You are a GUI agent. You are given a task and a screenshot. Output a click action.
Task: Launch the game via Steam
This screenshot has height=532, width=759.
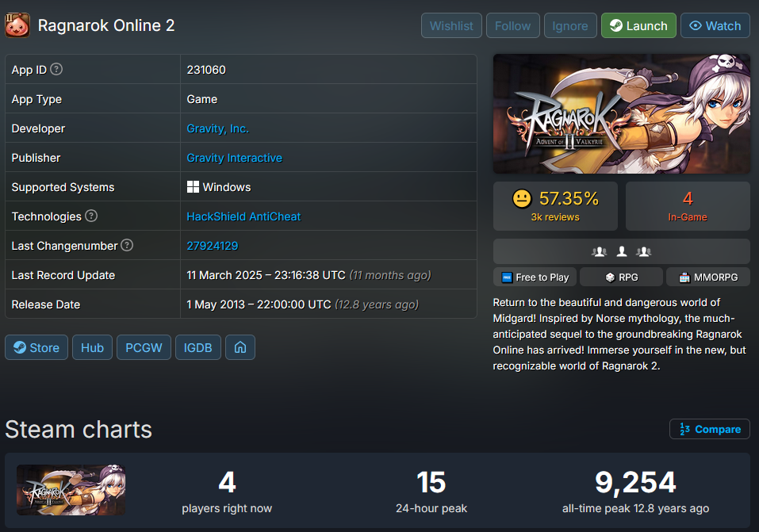pyautogui.click(x=638, y=25)
